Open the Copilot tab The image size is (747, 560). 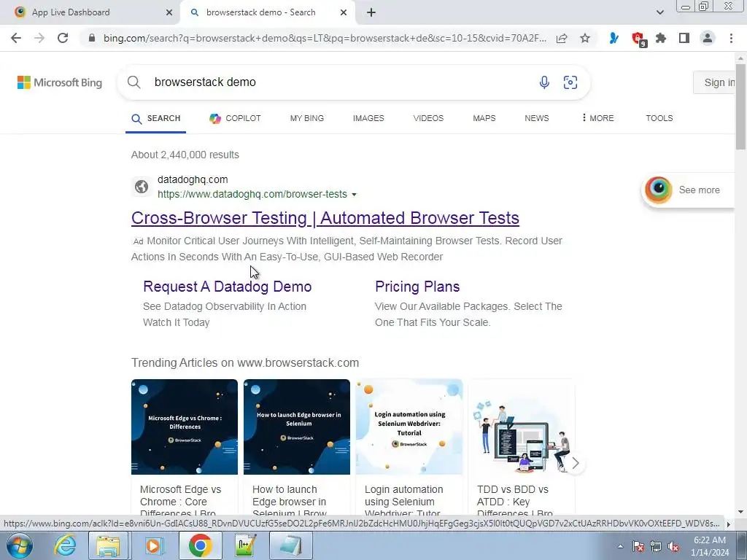235,118
